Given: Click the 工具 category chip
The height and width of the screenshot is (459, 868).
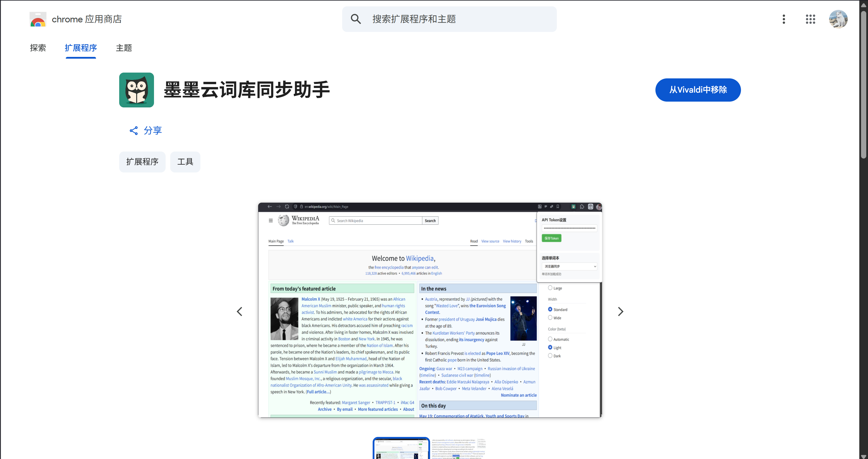Looking at the screenshot, I should click(185, 162).
